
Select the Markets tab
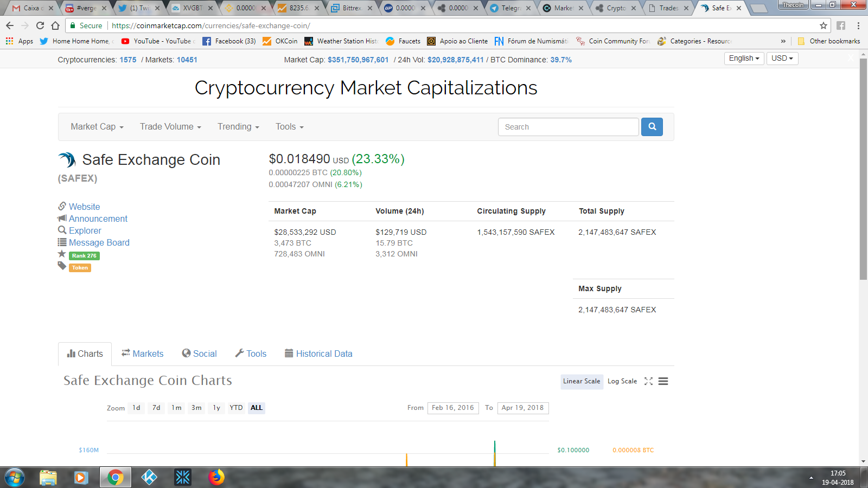click(x=142, y=354)
